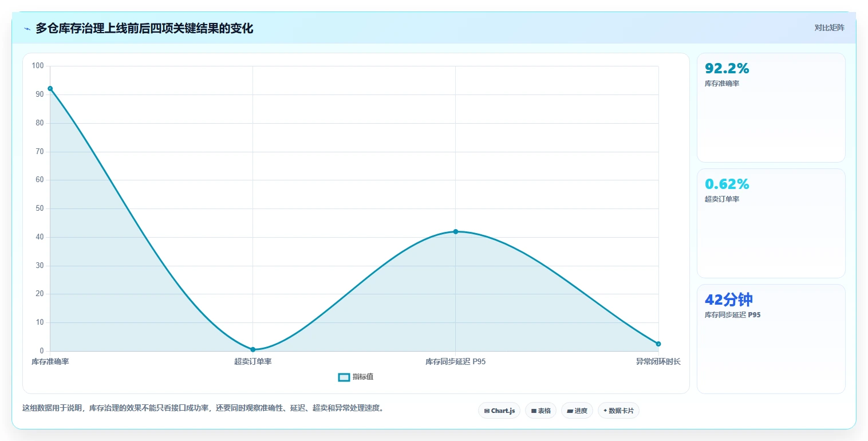Click the 库存同步延迟 P95 x-axis label

456,361
